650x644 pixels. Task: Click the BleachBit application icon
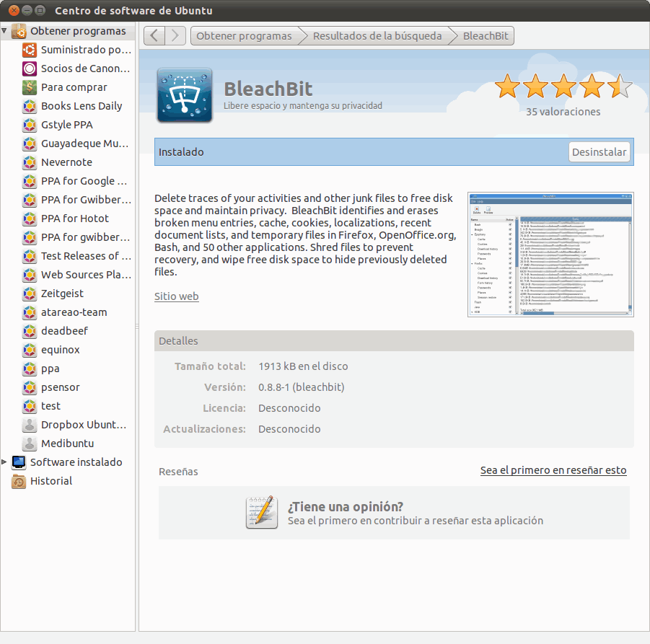tap(185, 95)
